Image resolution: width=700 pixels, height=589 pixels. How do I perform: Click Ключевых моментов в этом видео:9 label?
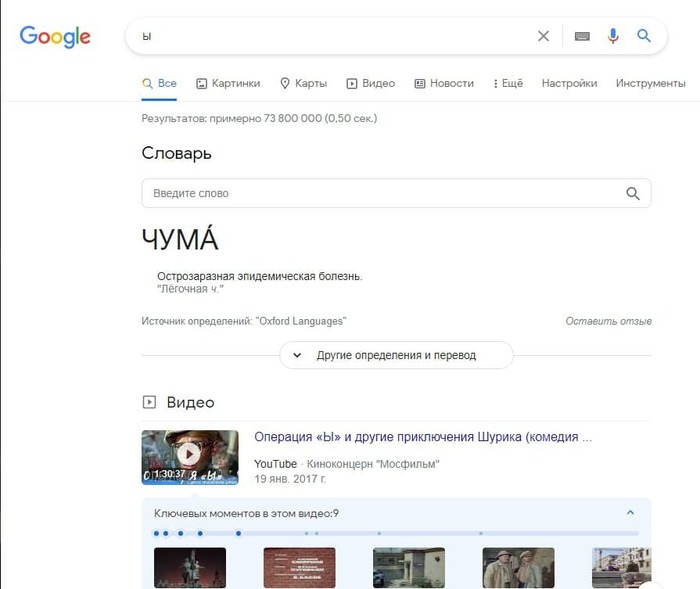pyautogui.click(x=246, y=514)
